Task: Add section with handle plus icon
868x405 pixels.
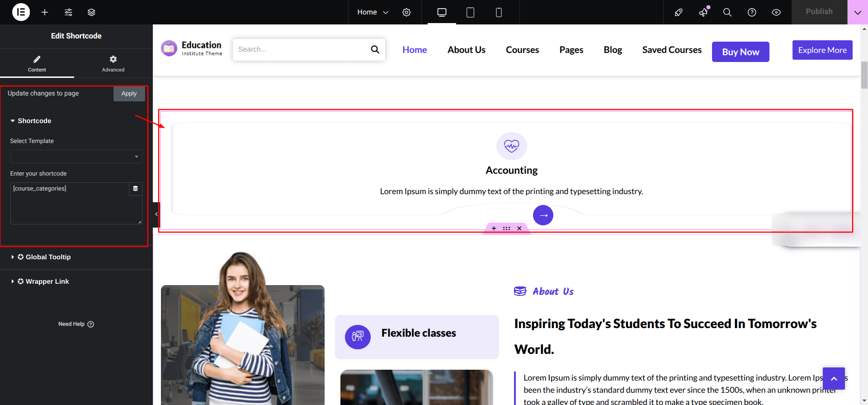Action: pyautogui.click(x=494, y=229)
